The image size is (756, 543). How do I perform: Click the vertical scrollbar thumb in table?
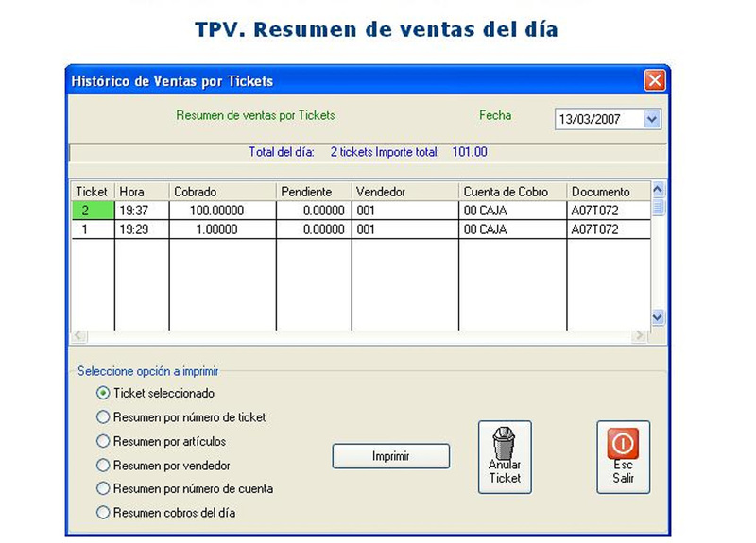pos(658,207)
